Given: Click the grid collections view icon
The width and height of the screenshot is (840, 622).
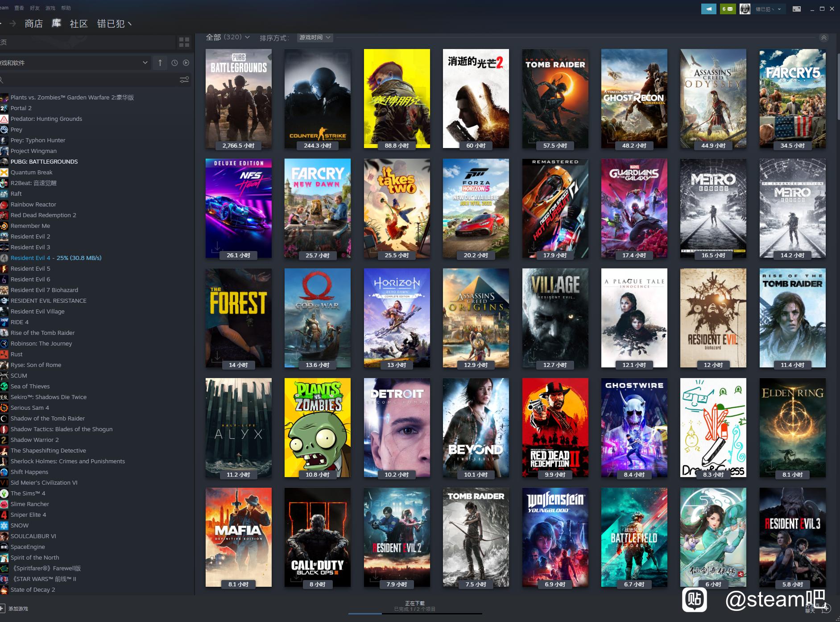Looking at the screenshot, I should click(x=184, y=42).
